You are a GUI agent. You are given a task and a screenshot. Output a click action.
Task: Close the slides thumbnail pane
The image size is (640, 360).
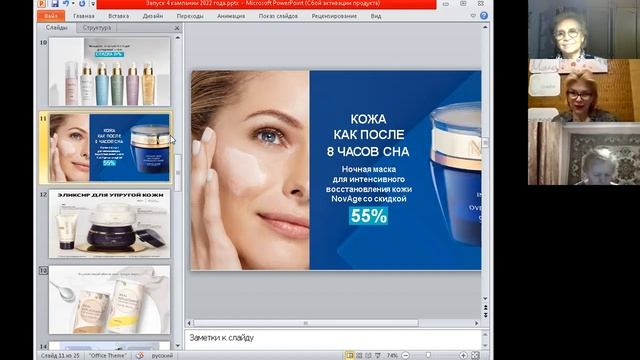coord(177,28)
